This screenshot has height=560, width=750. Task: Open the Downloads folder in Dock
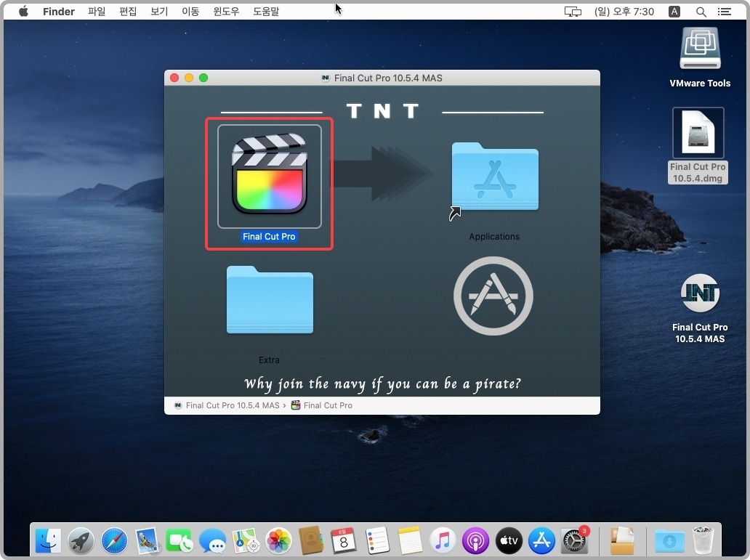[x=669, y=541]
